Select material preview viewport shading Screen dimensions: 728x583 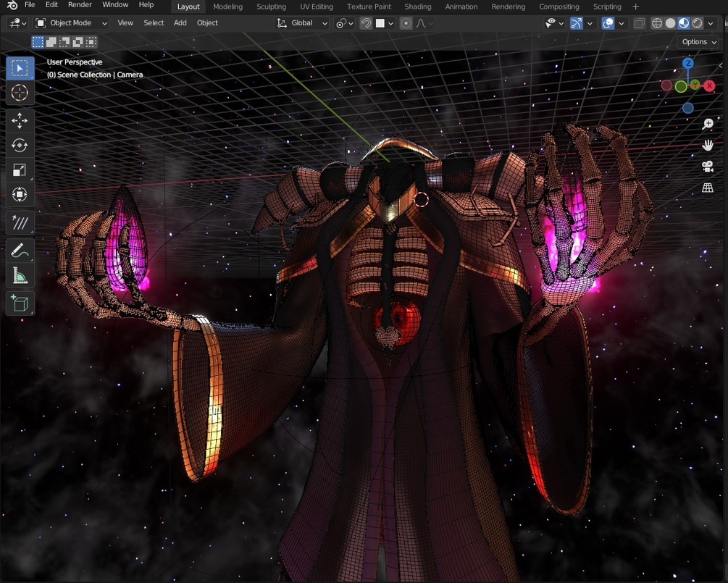pos(683,22)
